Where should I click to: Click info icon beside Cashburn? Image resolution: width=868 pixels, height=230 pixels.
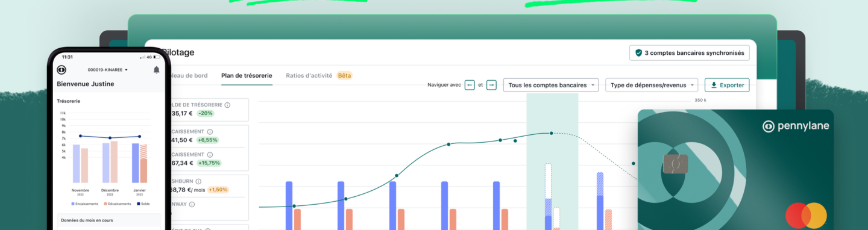(198, 181)
